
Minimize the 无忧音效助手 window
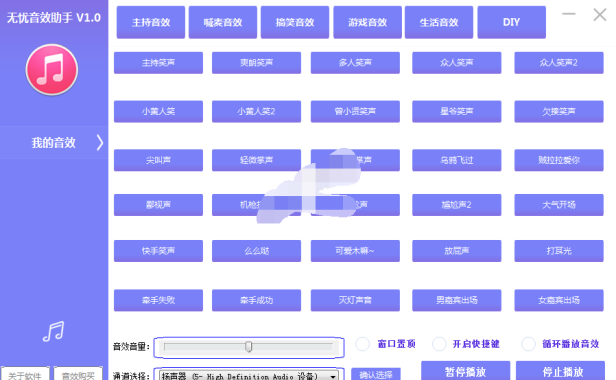(568, 14)
